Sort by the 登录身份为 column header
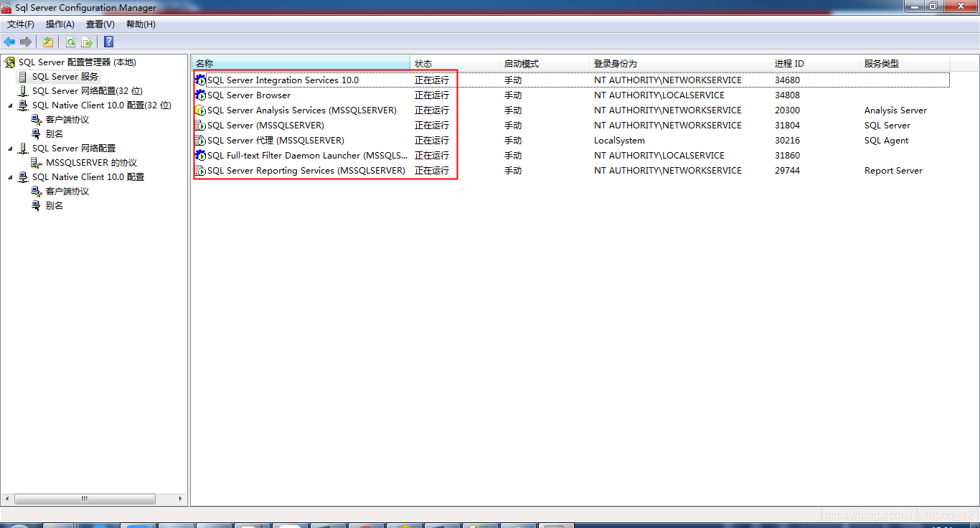Image resolution: width=980 pixels, height=528 pixels. click(x=680, y=63)
